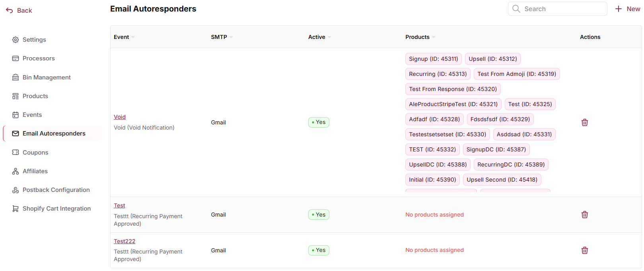644x271 pixels.
Task: Open the Test222 autoresponder link
Action: coord(125,241)
